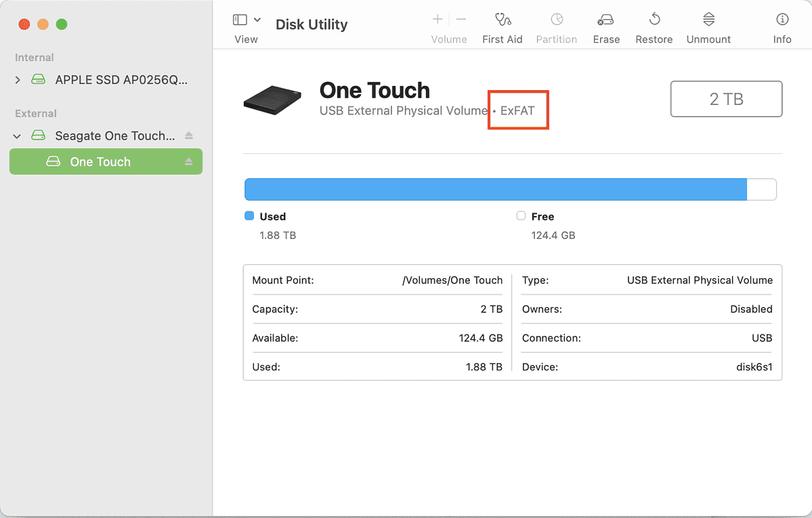The width and height of the screenshot is (812, 518).
Task: Select the Free space indicator
Action: [521, 216]
